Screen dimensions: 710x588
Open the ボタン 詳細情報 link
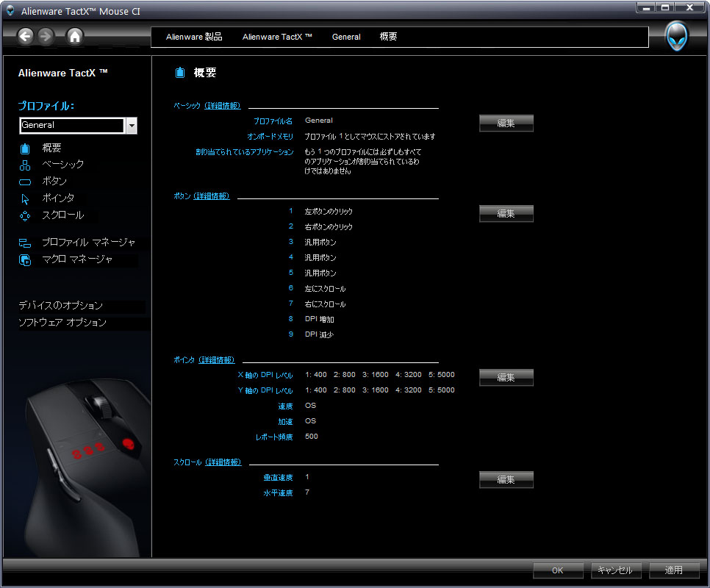(212, 196)
